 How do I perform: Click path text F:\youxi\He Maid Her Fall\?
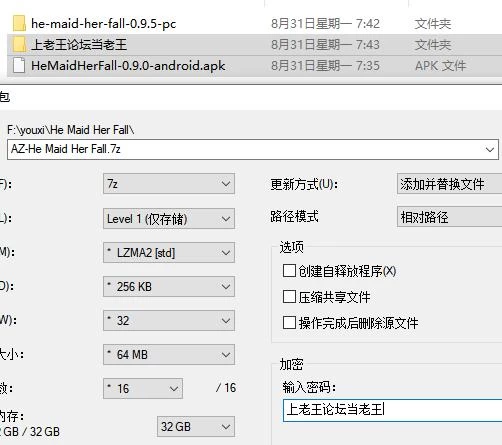point(71,130)
